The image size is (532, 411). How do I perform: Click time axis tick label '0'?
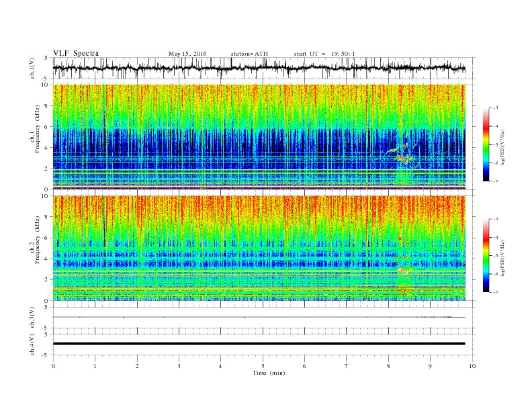tap(53, 366)
